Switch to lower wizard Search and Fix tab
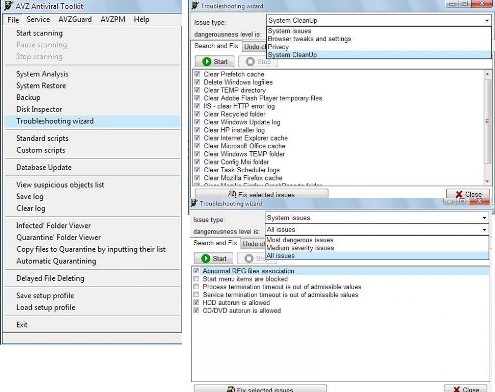The height and width of the screenshot is (392, 495). tap(215, 243)
